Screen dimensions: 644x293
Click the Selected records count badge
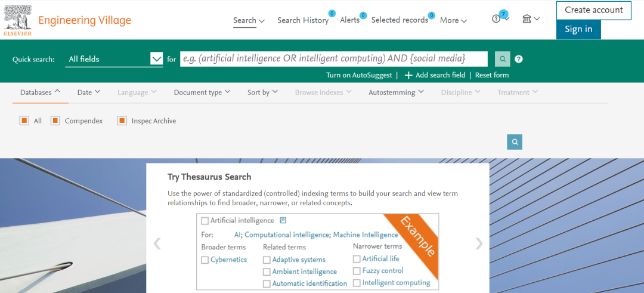coord(431,16)
